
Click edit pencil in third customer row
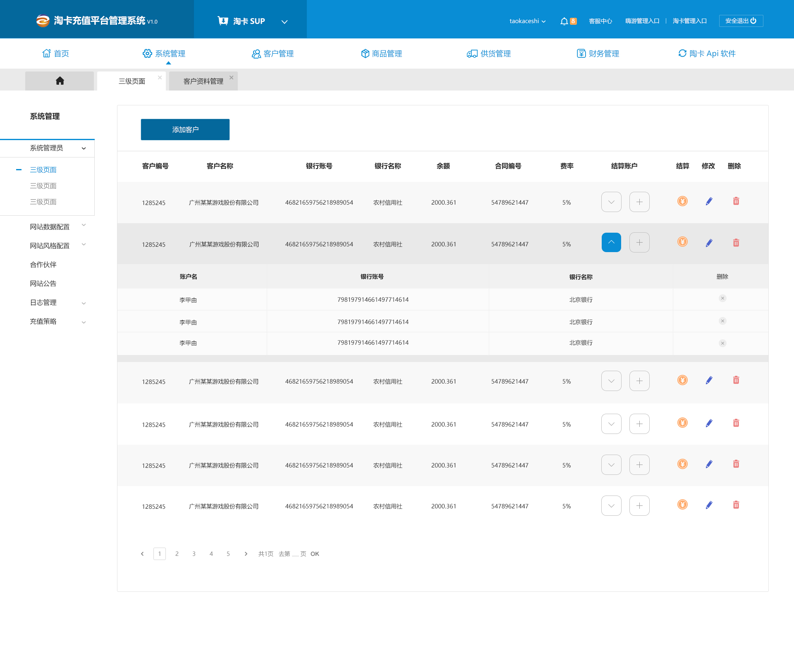(709, 380)
